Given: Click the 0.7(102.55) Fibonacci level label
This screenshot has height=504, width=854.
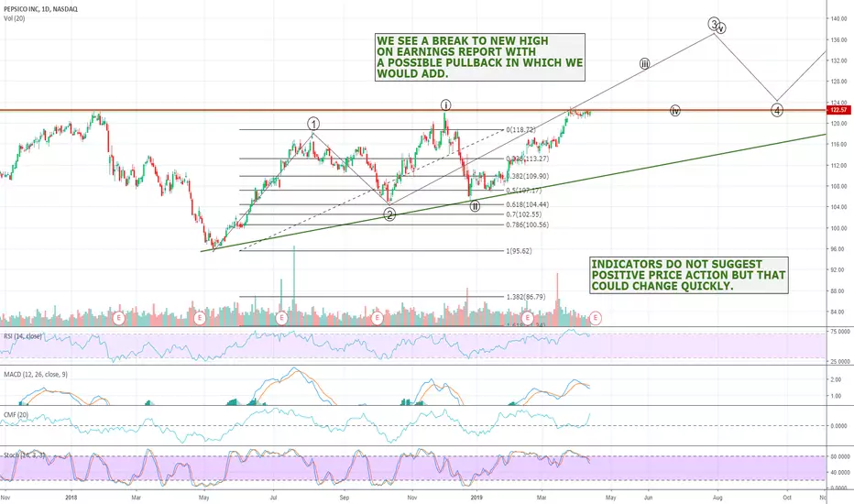Looking at the screenshot, I should [523, 214].
